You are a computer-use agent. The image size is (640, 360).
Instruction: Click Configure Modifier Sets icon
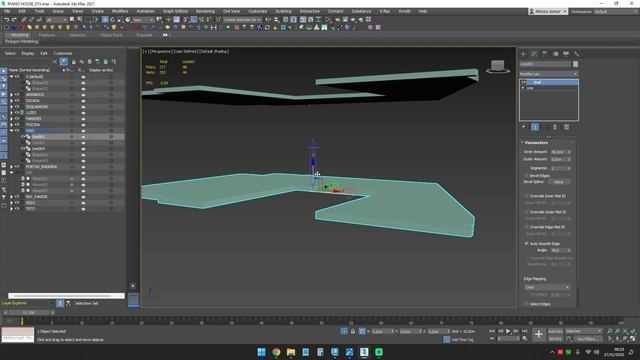click(x=567, y=127)
